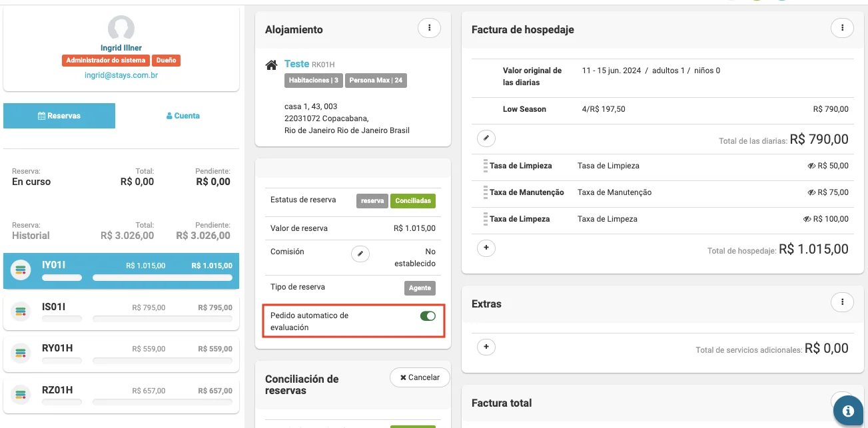Disable the Pedido automatico de evaluación switch

428,316
